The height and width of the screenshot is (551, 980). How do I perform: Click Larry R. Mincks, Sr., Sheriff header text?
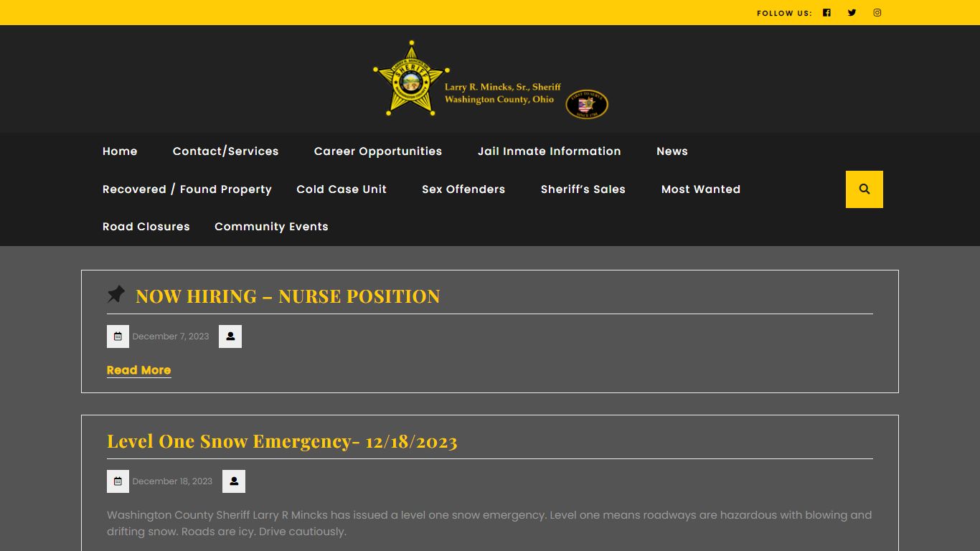(503, 87)
